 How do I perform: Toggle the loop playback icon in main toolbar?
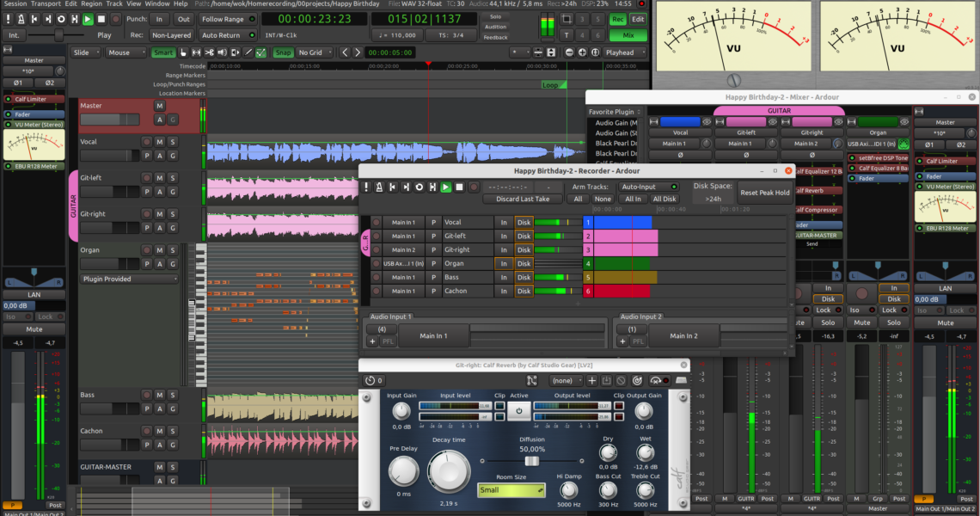[x=59, y=19]
